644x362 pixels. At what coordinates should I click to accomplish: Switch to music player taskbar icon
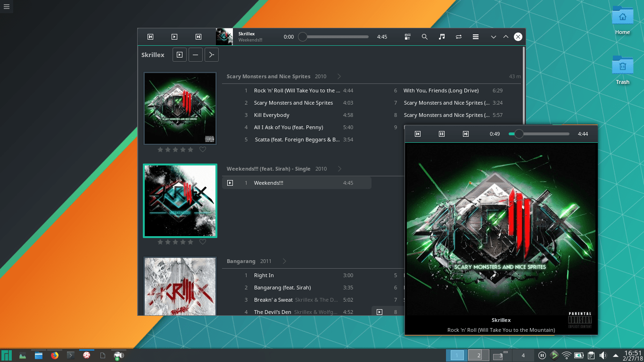click(x=87, y=355)
